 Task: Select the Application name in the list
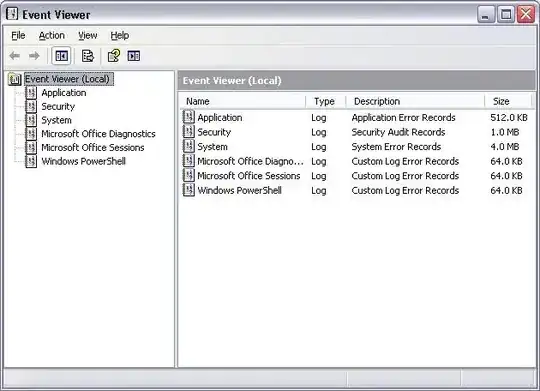coord(220,117)
